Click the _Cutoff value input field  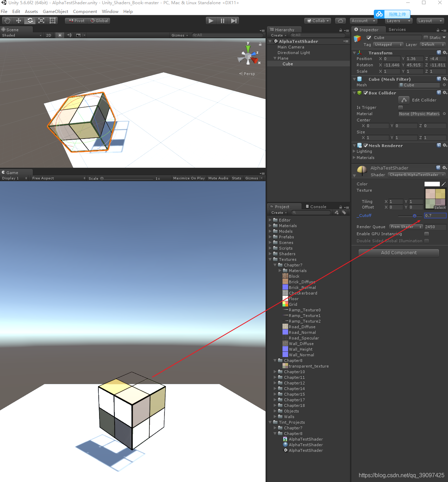click(435, 215)
